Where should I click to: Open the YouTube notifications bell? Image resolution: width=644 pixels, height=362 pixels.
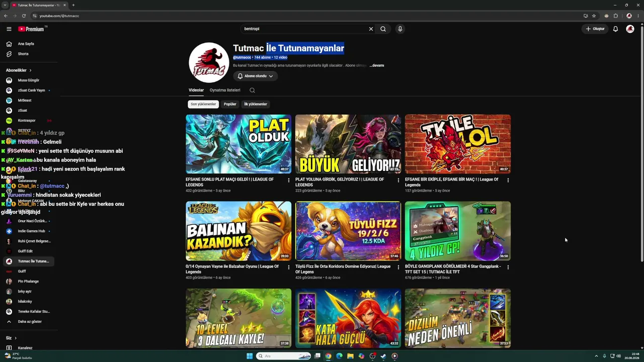pos(615,29)
